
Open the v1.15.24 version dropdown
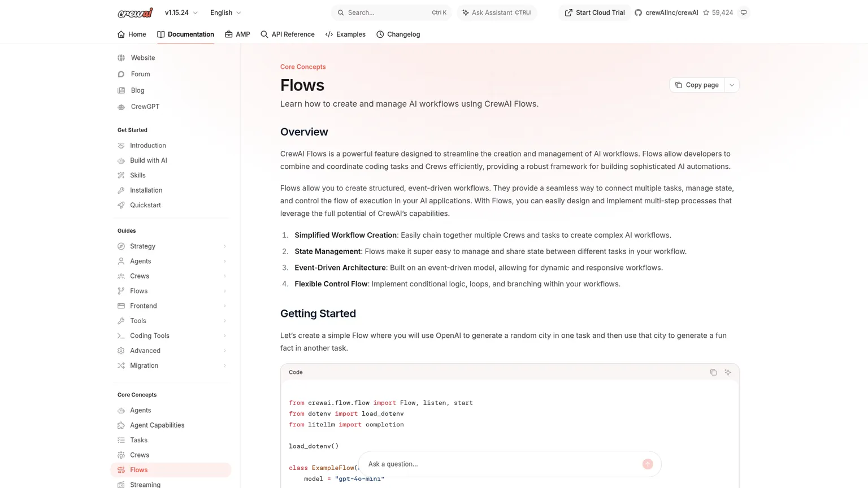[181, 12]
